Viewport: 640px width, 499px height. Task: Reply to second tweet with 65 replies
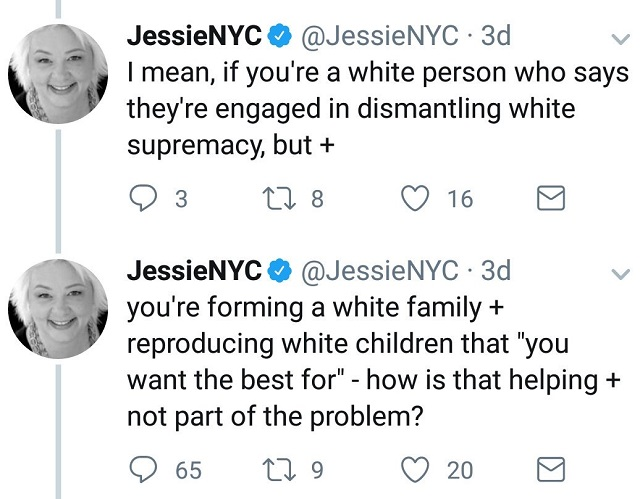click(x=143, y=470)
